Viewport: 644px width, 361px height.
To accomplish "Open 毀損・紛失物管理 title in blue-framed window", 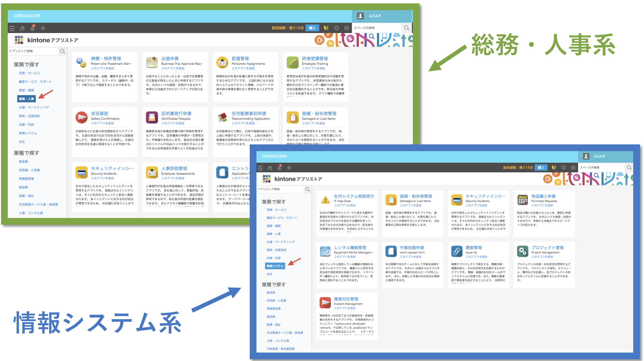I will click(416, 196).
